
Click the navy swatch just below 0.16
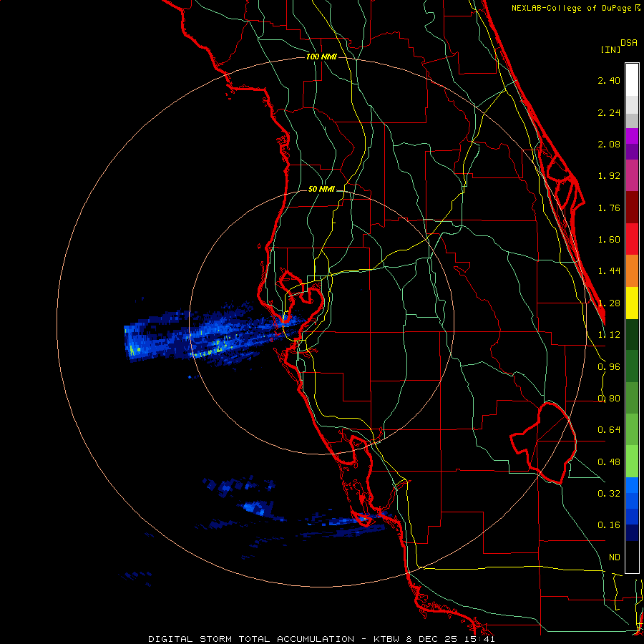point(632,533)
